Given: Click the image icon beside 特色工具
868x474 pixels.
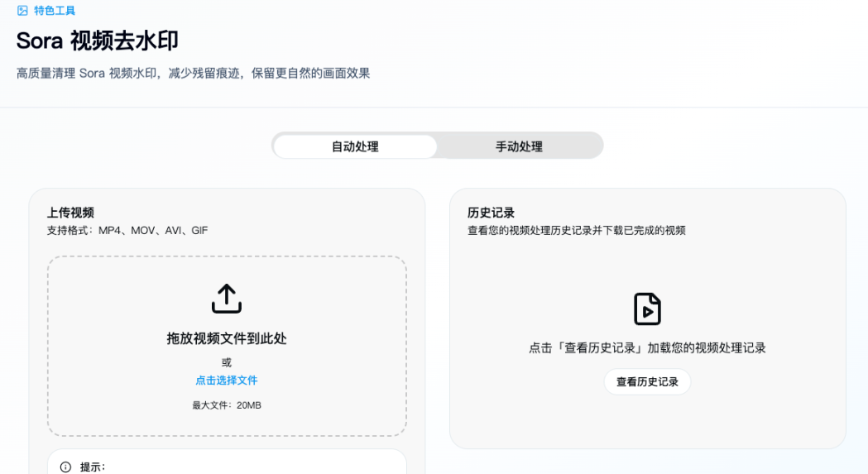Looking at the screenshot, I should tap(22, 11).
